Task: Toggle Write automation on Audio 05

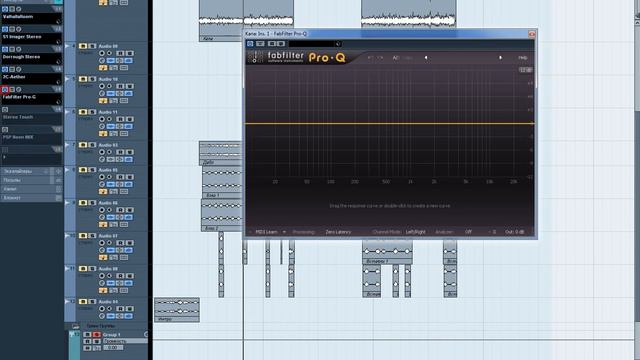Action: click(x=129, y=178)
